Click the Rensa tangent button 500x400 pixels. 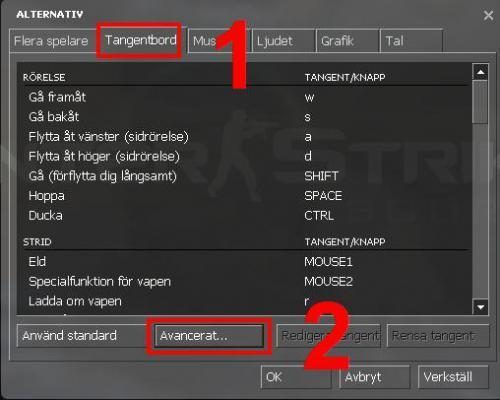tap(438, 336)
